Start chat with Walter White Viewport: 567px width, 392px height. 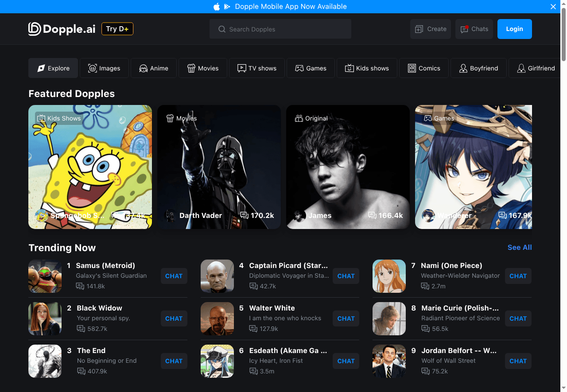[x=346, y=318]
